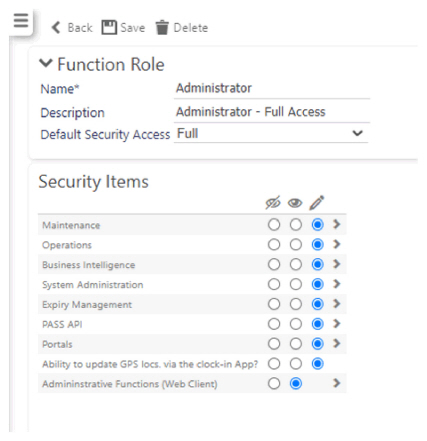
Task: Set Portals to hidden access
Action: (x=274, y=344)
